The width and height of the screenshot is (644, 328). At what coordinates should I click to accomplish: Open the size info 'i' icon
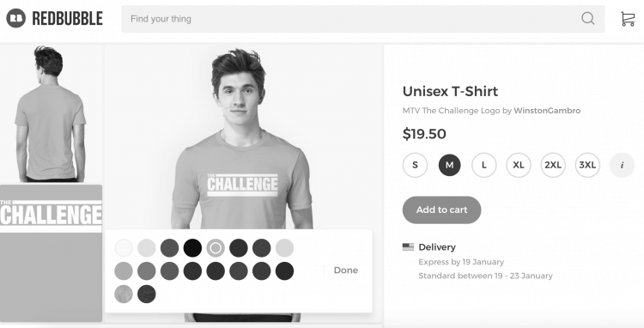[622, 165]
